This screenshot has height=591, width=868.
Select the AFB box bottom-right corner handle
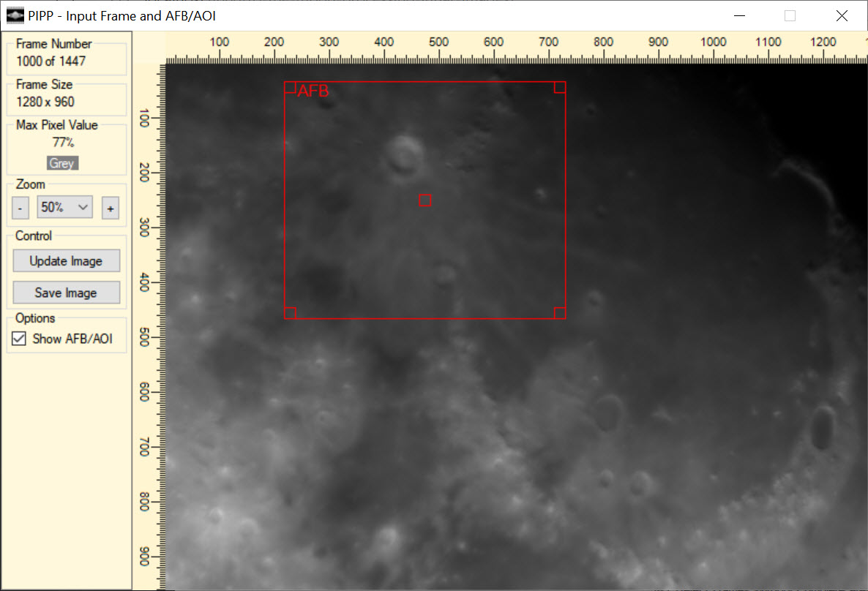(560, 313)
